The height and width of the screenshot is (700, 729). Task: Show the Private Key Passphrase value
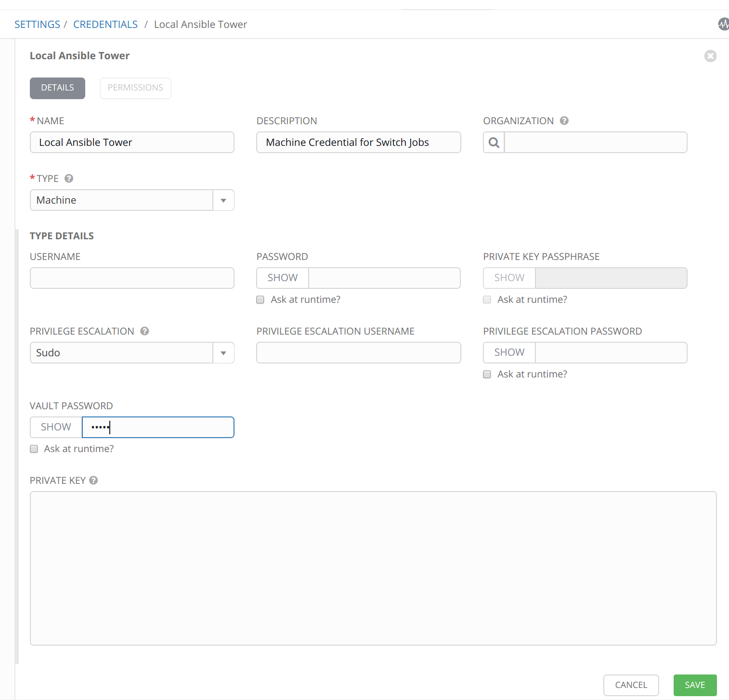(x=509, y=278)
